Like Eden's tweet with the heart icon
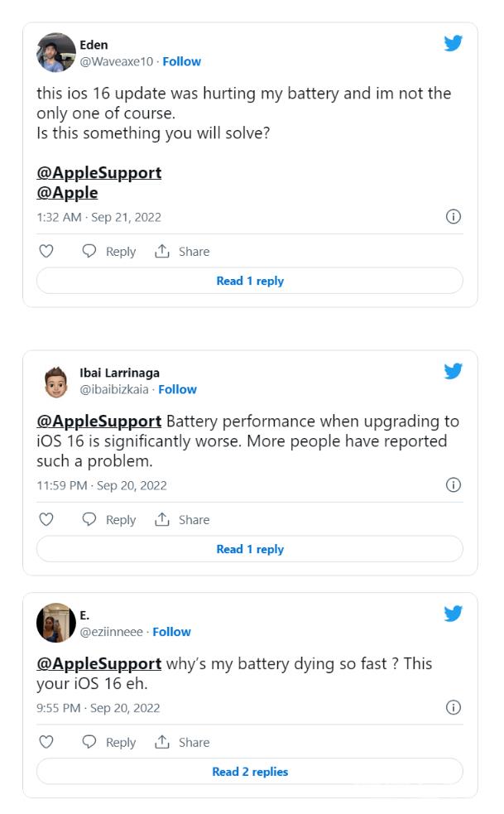 click(46, 251)
